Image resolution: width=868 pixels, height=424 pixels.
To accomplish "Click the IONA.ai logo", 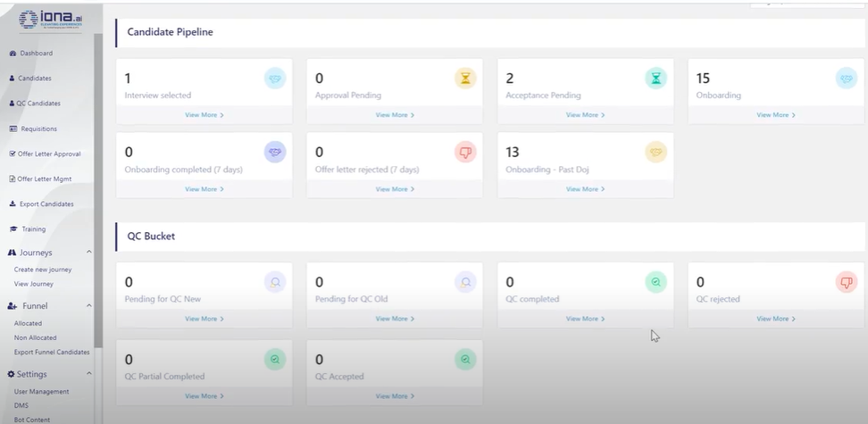I will [49, 20].
